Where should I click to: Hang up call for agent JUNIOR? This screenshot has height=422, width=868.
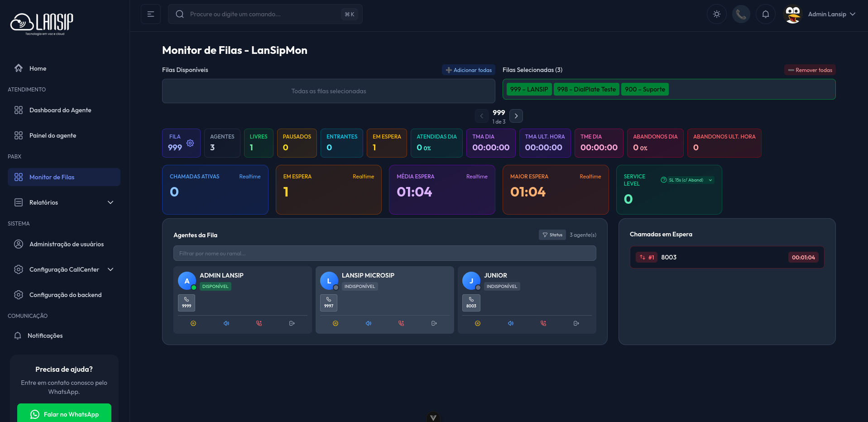tap(543, 323)
